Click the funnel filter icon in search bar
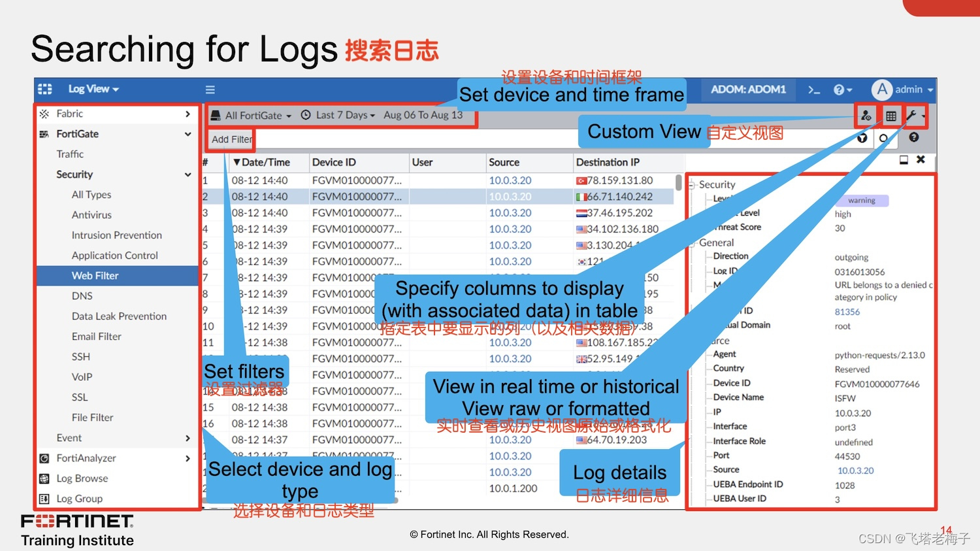This screenshot has height=551, width=980. 862,138
